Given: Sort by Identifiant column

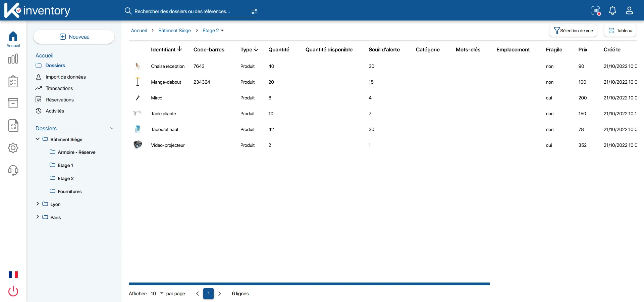Looking at the screenshot, I should (166, 49).
